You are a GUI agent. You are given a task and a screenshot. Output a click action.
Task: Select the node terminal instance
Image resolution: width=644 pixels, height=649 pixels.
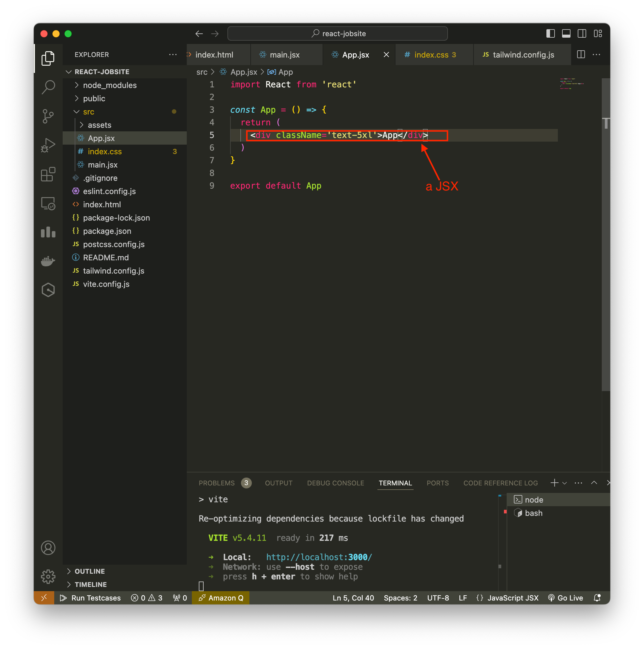click(559, 500)
